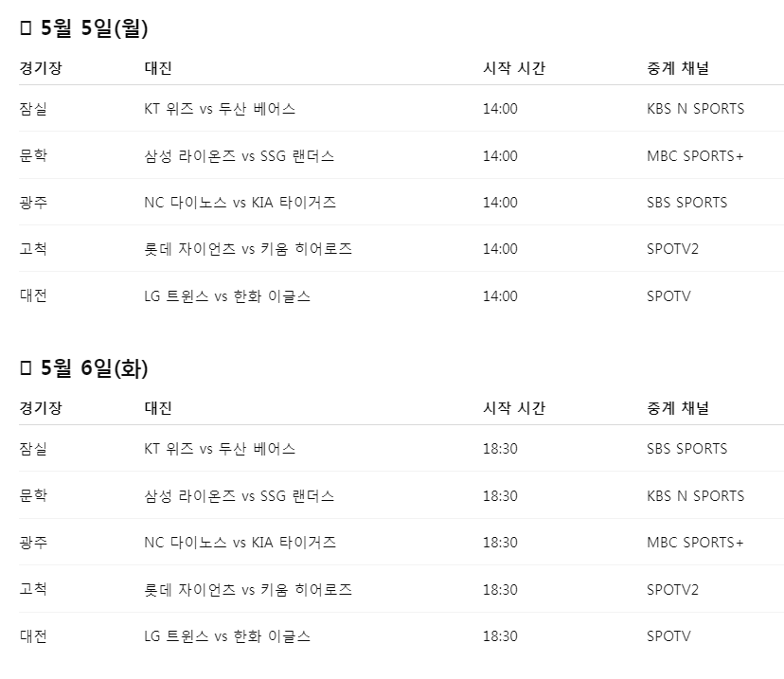The height and width of the screenshot is (679, 784).
Task: Click the 중계 채널 header in May 5 table
Action: tap(678, 67)
